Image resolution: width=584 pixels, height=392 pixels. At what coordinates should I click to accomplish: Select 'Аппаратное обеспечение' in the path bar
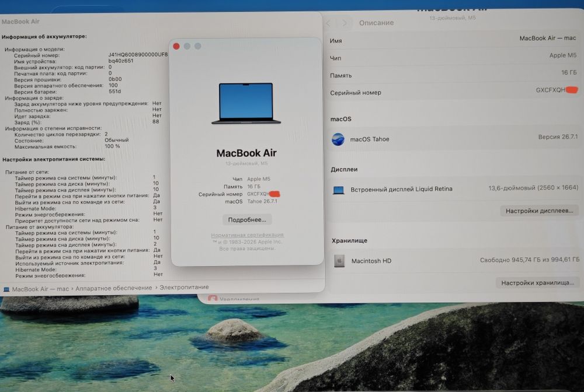114,288
